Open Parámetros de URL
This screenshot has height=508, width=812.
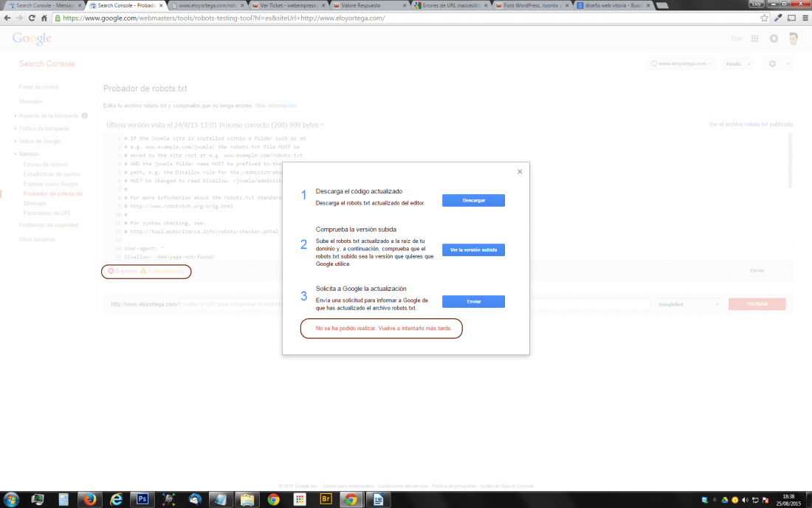tap(47, 213)
